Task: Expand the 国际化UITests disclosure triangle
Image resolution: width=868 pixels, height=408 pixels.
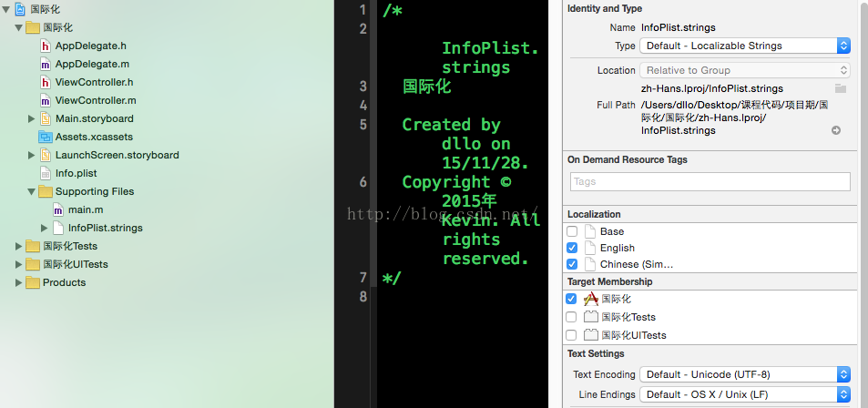Action: (19, 264)
